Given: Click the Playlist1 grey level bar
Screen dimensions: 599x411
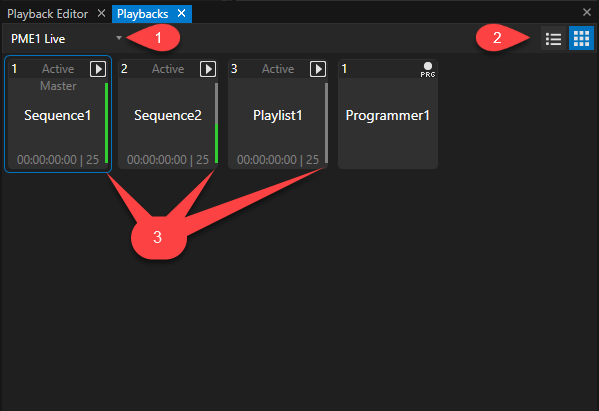Looking at the screenshot, I should pos(327,123).
